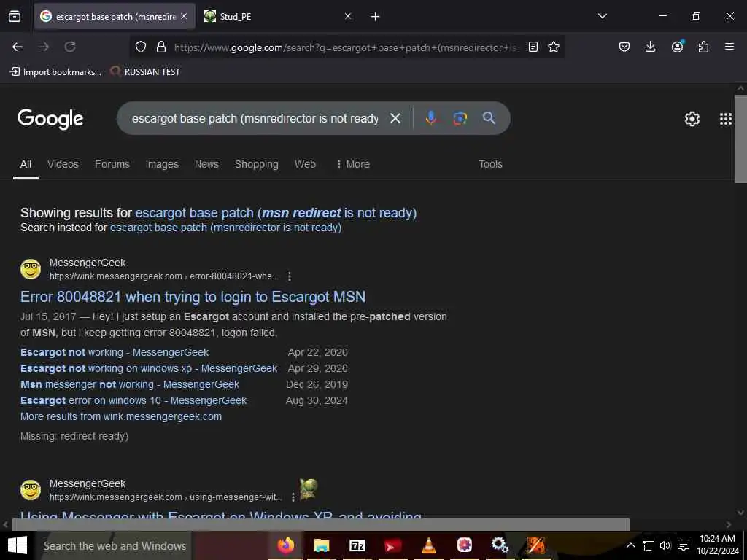Screen dimensions: 747x560
Task: Click the horizontal page scrollbar
Action: (321, 524)
